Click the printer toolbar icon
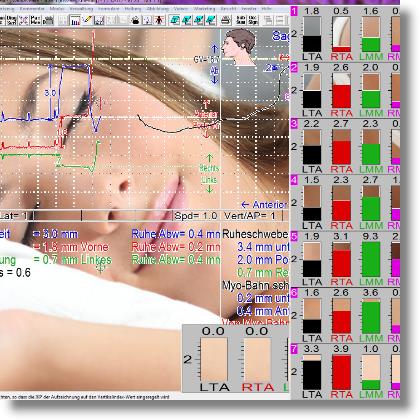 (x=226, y=20)
